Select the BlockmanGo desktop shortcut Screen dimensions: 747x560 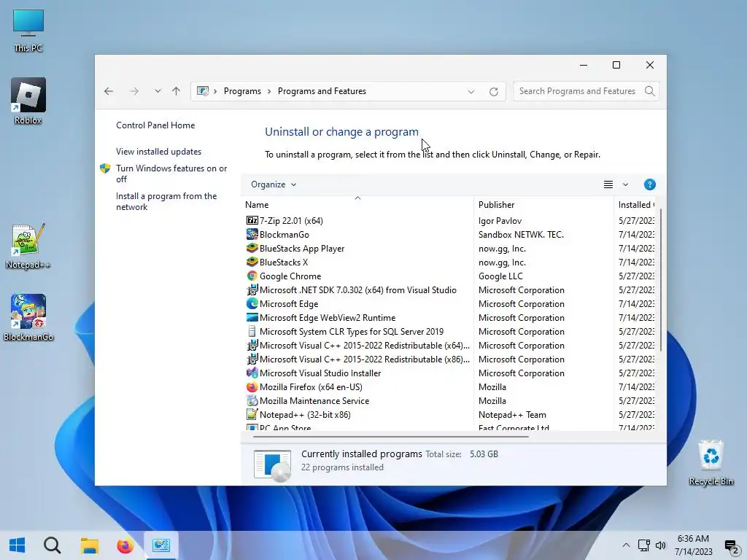point(28,318)
